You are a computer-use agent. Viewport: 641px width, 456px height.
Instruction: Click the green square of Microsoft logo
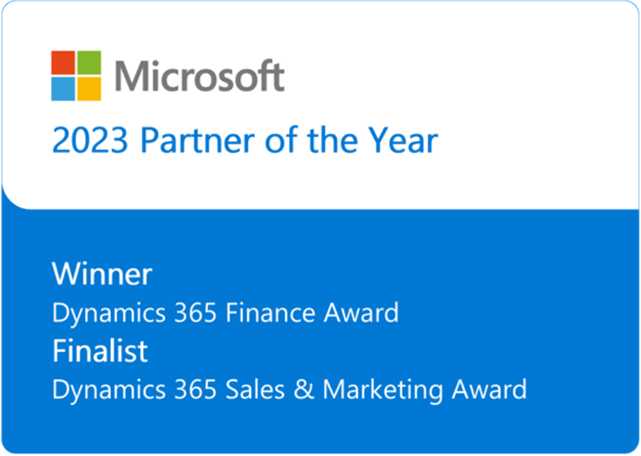(x=89, y=63)
